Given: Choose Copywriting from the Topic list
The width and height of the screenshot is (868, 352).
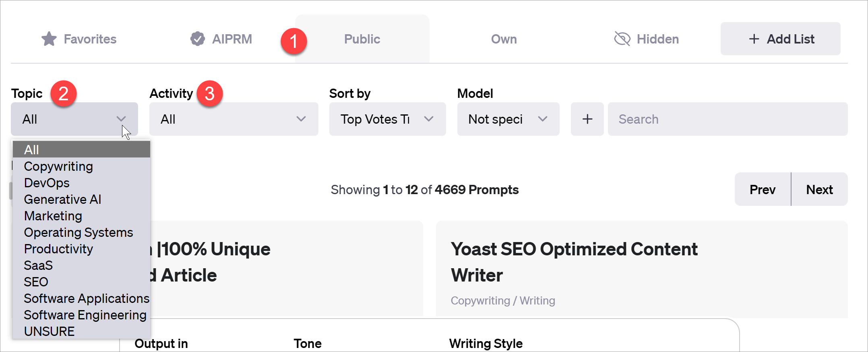Looking at the screenshot, I should pyautogui.click(x=58, y=166).
